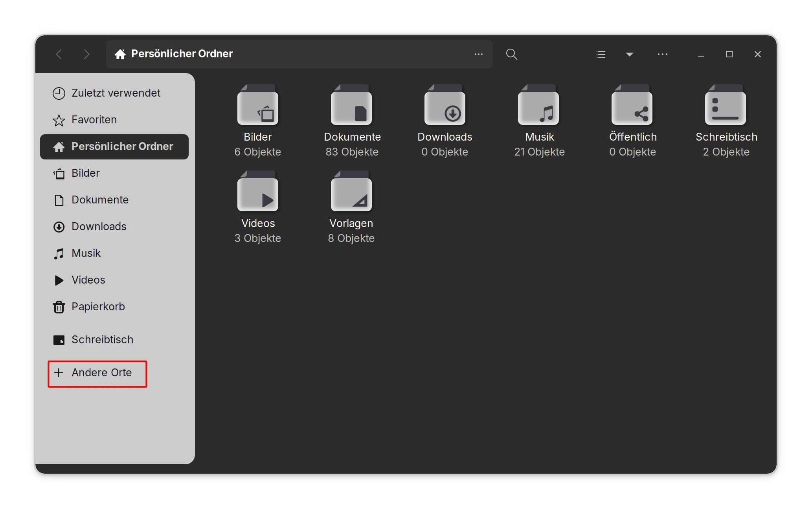Screen dimensions: 812x509
Task: Select the Bilder folder icon
Action: [258, 105]
